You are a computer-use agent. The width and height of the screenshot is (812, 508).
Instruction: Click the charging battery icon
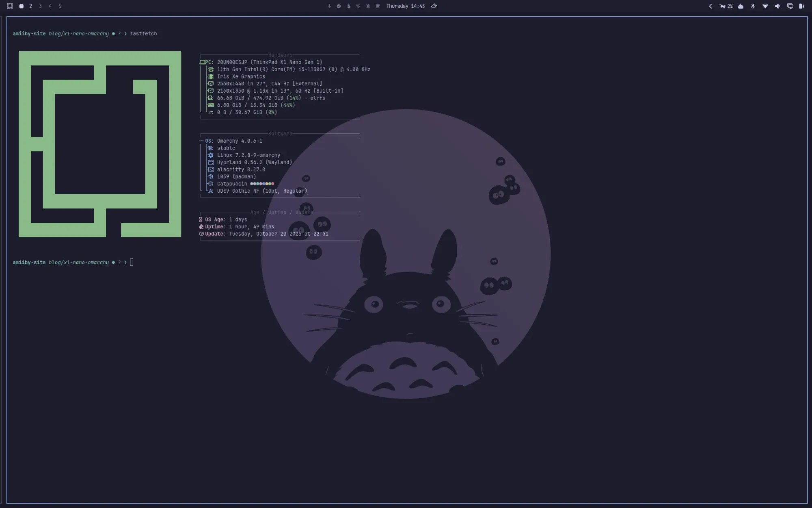click(x=802, y=6)
